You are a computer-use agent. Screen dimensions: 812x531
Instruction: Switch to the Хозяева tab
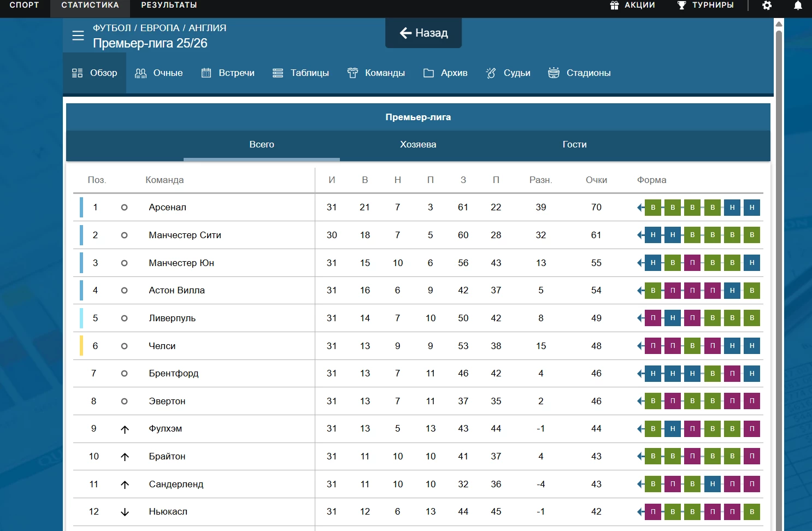pyautogui.click(x=418, y=145)
